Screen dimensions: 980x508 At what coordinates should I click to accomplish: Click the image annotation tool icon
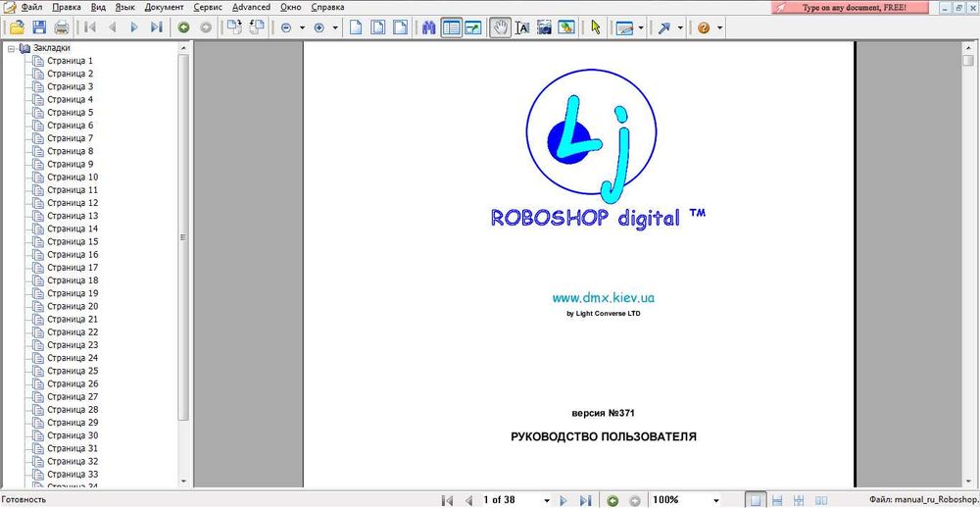625,27
